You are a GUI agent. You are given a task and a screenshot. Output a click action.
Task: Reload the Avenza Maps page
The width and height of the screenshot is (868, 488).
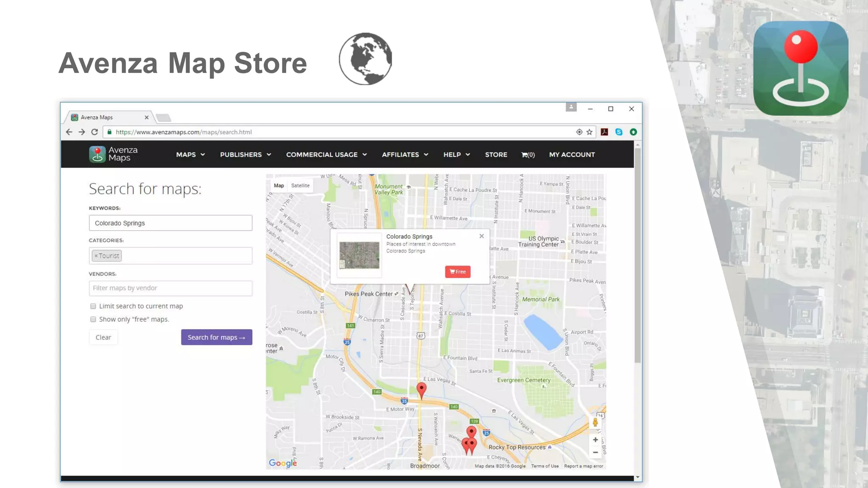click(95, 132)
